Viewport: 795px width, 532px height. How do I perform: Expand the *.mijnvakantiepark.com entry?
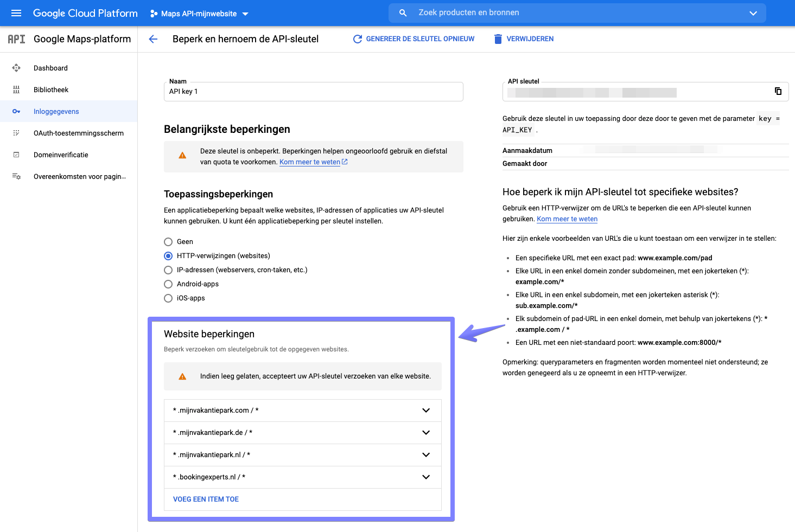tap(426, 411)
